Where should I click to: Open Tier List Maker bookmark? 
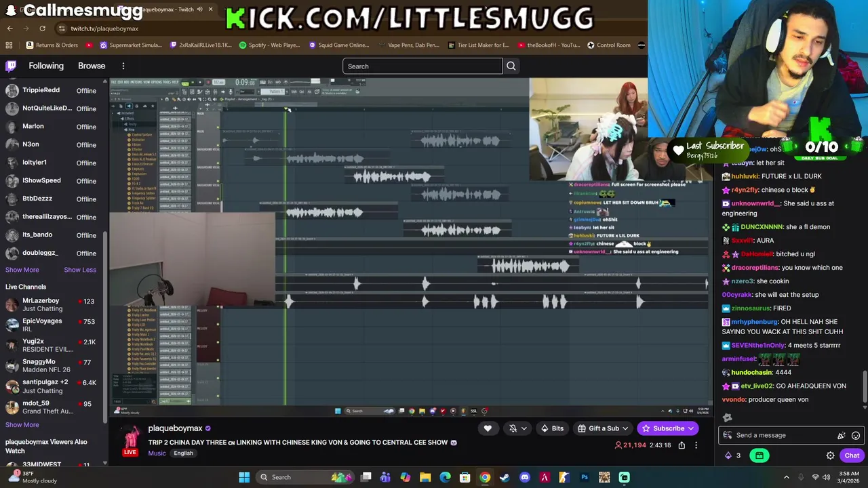click(479, 45)
